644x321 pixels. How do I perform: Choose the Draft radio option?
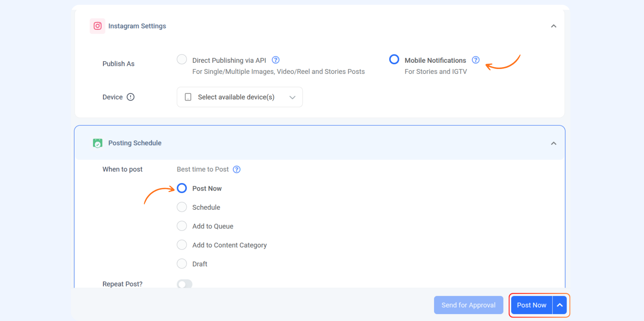pyautogui.click(x=182, y=264)
